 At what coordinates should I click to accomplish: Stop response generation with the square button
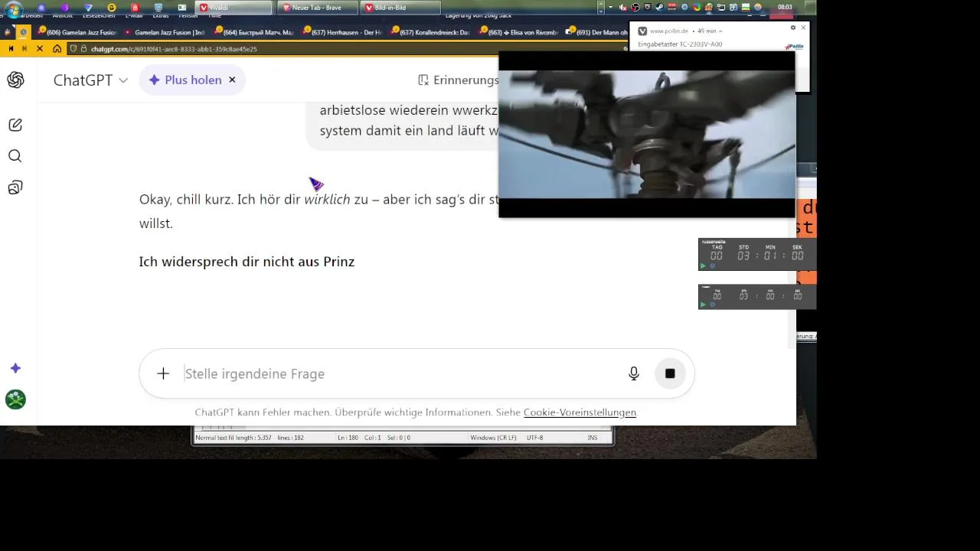point(670,373)
